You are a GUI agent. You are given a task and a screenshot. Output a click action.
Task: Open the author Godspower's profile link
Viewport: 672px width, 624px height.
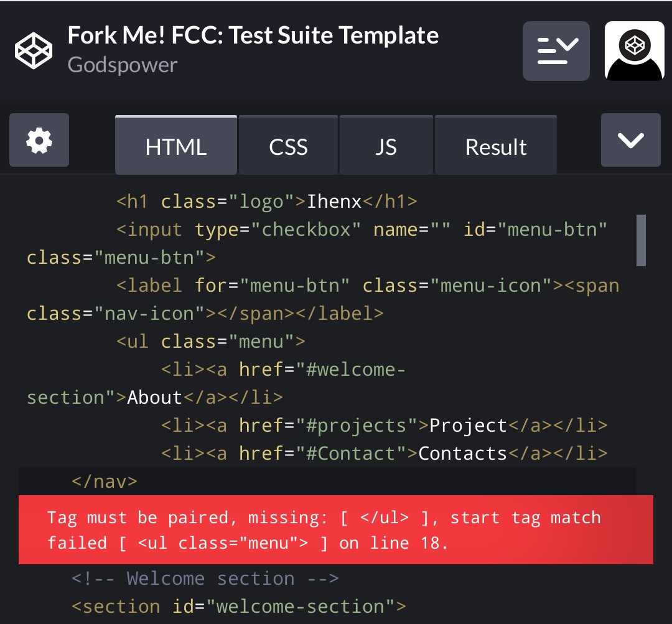point(123,65)
